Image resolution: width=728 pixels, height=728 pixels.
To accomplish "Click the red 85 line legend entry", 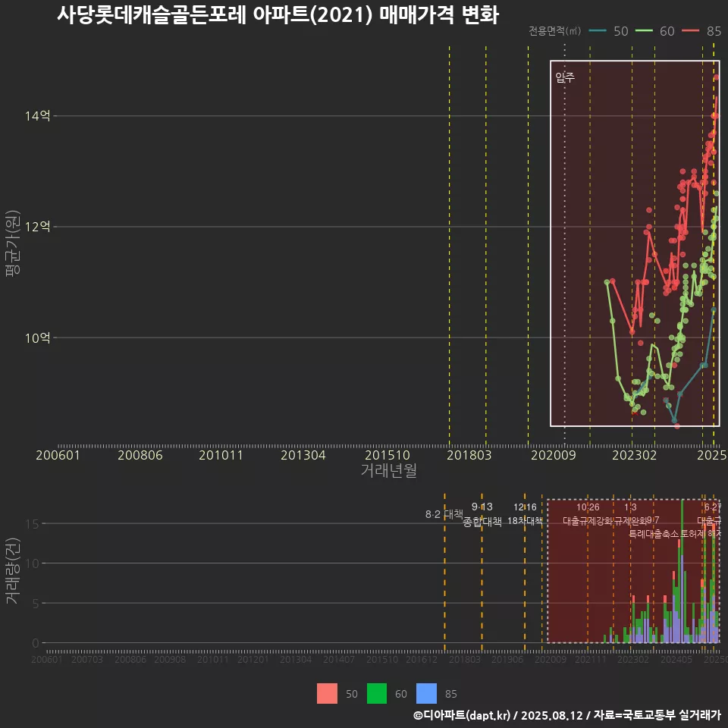I will pos(701,31).
